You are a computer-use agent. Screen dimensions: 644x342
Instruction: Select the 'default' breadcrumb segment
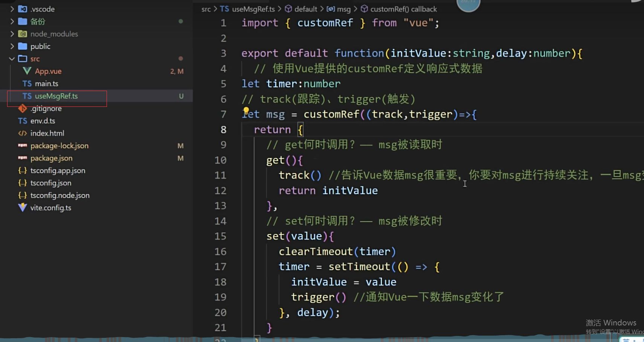305,9
